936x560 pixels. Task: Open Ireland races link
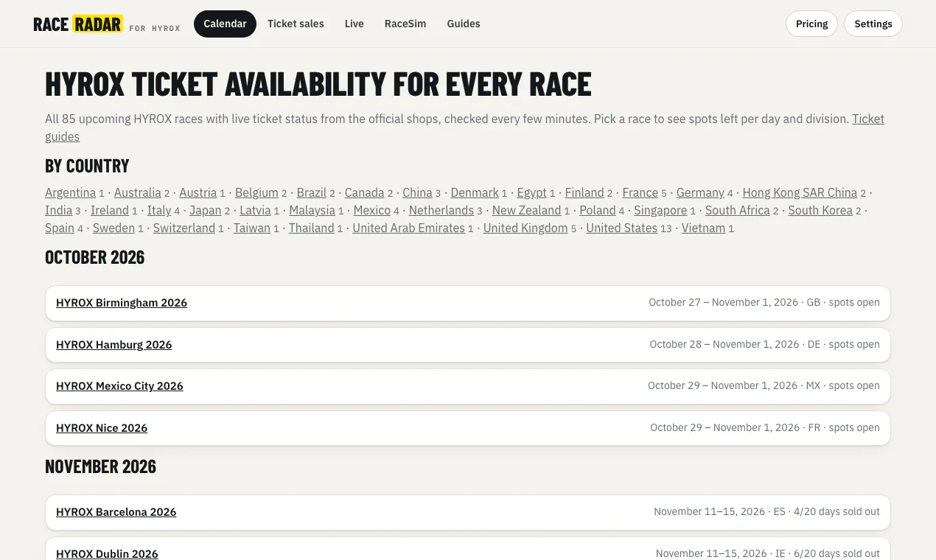click(110, 210)
